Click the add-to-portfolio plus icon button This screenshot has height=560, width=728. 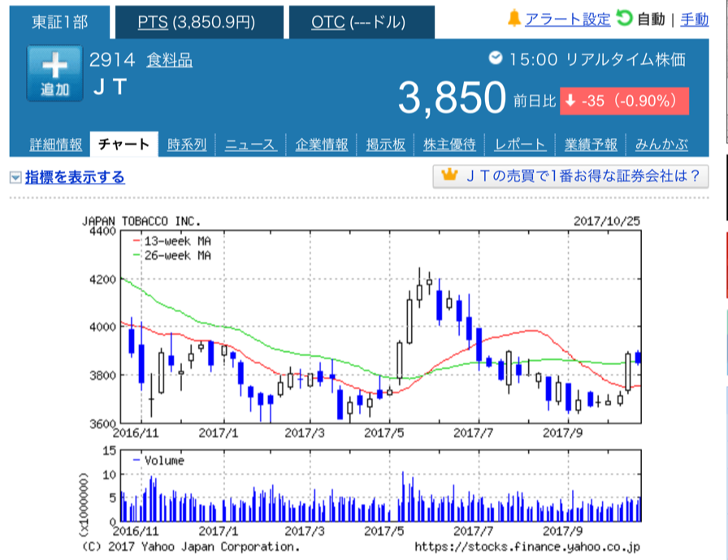tap(54, 73)
